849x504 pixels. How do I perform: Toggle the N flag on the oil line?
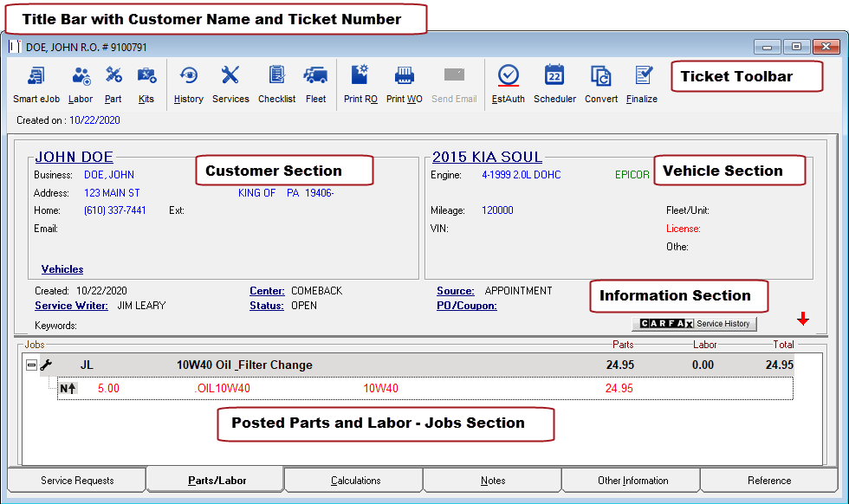pyautogui.click(x=68, y=388)
